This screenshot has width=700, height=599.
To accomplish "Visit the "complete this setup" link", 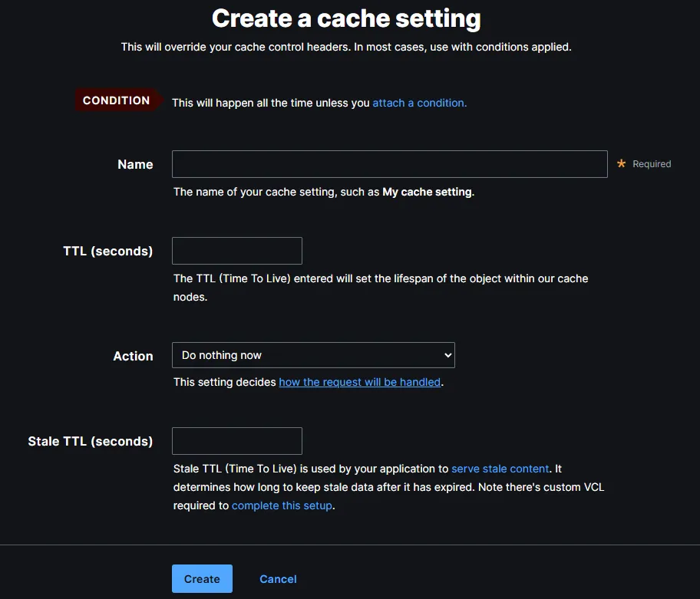I will click(x=282, y=505).
